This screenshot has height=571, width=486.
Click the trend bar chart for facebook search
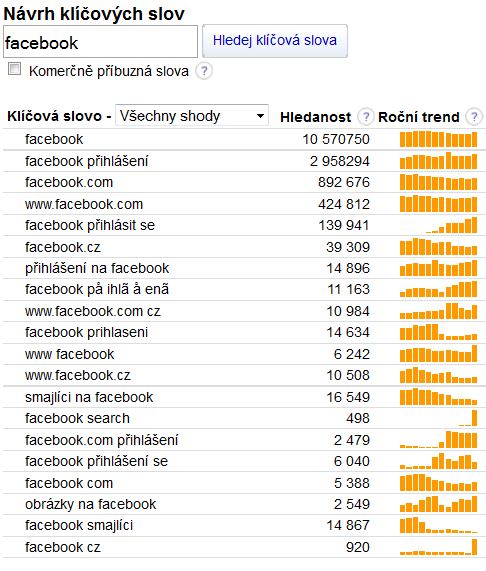pos(438,418)
